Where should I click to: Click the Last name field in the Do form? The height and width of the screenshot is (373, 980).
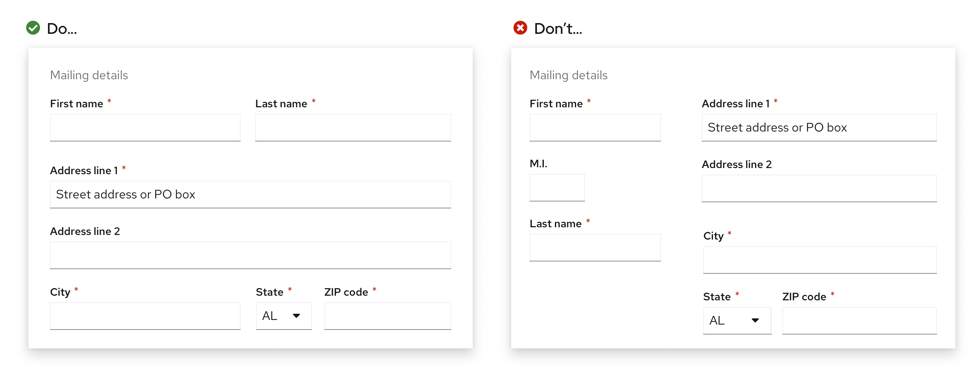pos(353,128)
